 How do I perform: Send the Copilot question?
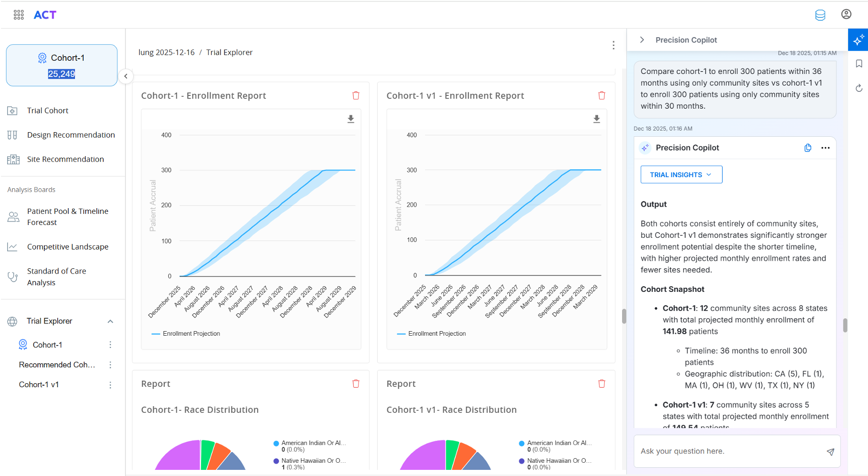pyautogui.click(x=830, y=452)
